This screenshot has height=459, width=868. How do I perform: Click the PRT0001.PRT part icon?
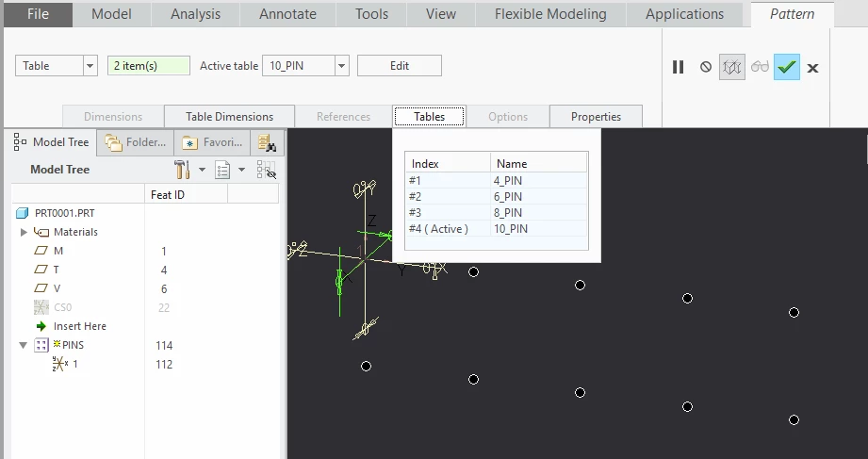pos(22,213)
